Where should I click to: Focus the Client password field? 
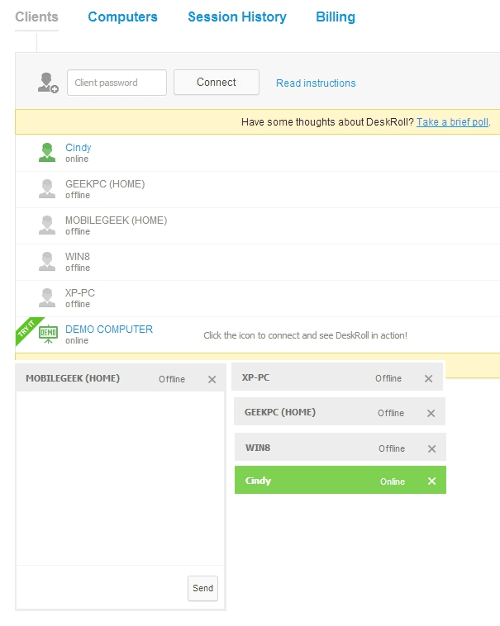117,83
